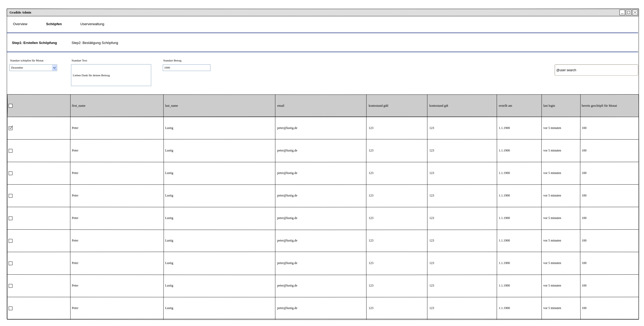Check the second row's checkbox
The width and height of the screenshot is (644, 326).
point(11,151)
